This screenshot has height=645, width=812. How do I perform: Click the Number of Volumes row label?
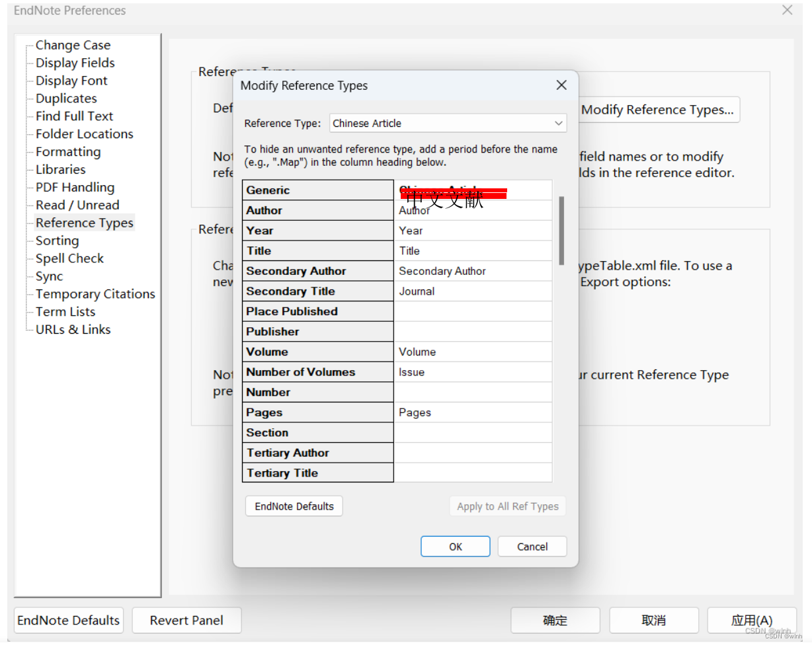(318, 372)
